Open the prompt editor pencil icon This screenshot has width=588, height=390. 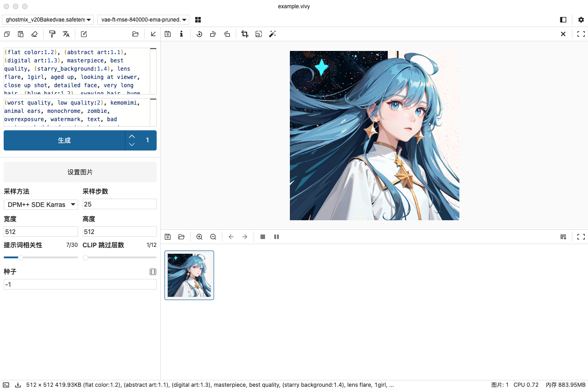[x=84, y=34]
